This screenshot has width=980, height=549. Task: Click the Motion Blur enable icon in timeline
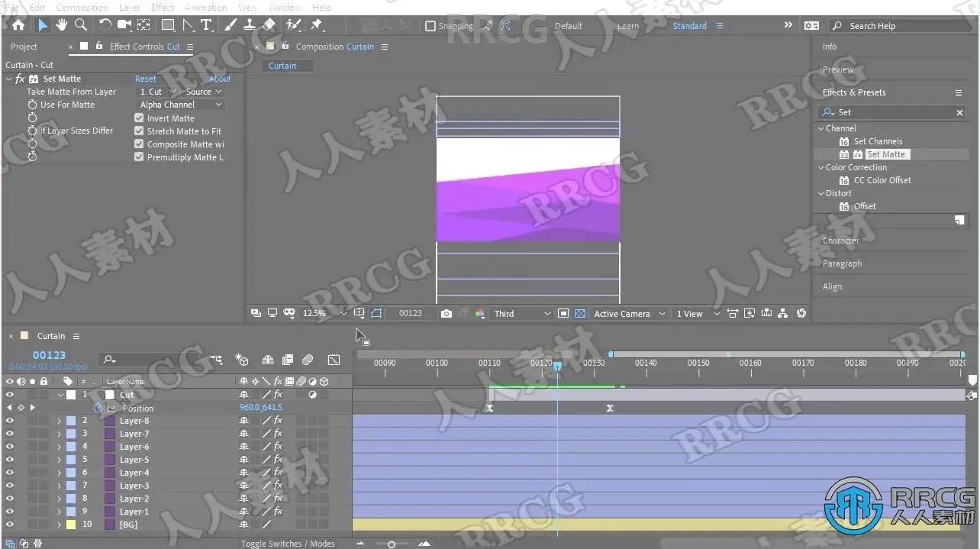tap(308, 360)
